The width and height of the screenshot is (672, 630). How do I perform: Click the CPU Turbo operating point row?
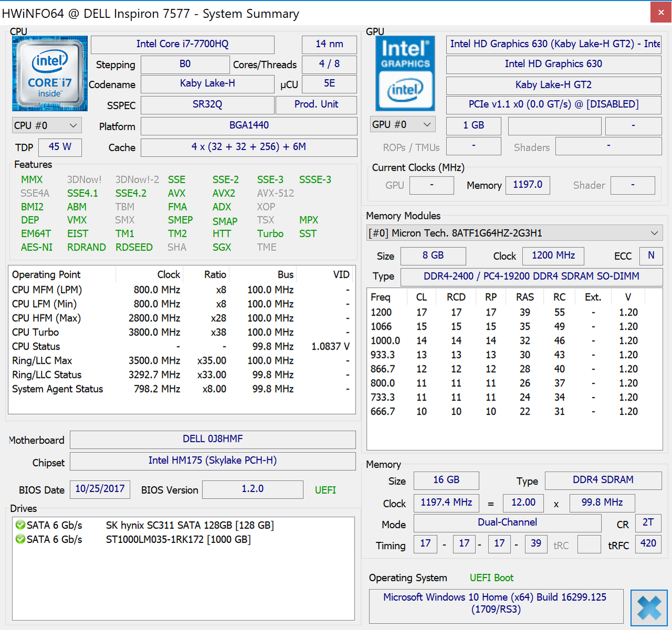click(x=182, y=332)
